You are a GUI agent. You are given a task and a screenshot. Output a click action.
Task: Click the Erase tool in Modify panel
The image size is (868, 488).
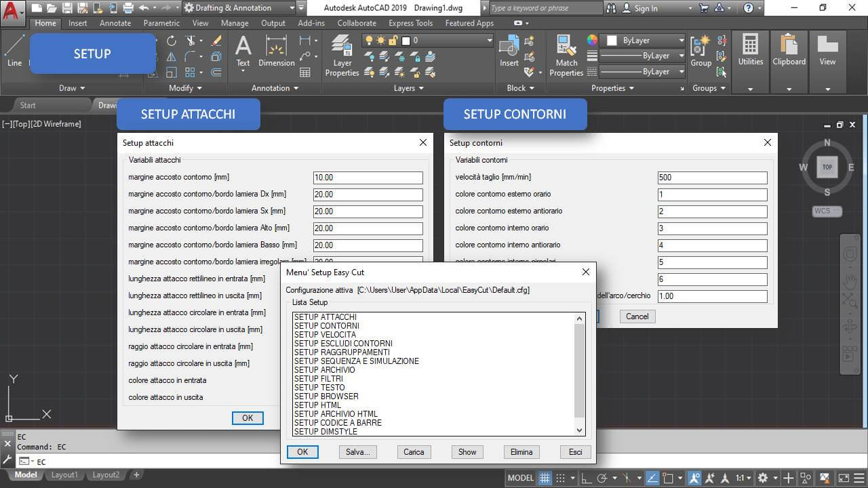coord(216,41)
